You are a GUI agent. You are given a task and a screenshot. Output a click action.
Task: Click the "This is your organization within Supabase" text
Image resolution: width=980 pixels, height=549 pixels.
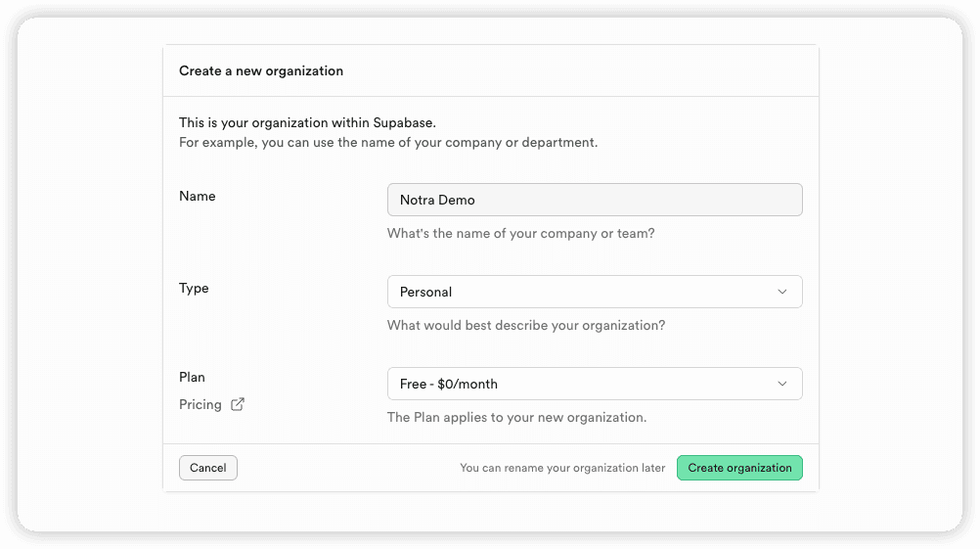pos(307,122)
